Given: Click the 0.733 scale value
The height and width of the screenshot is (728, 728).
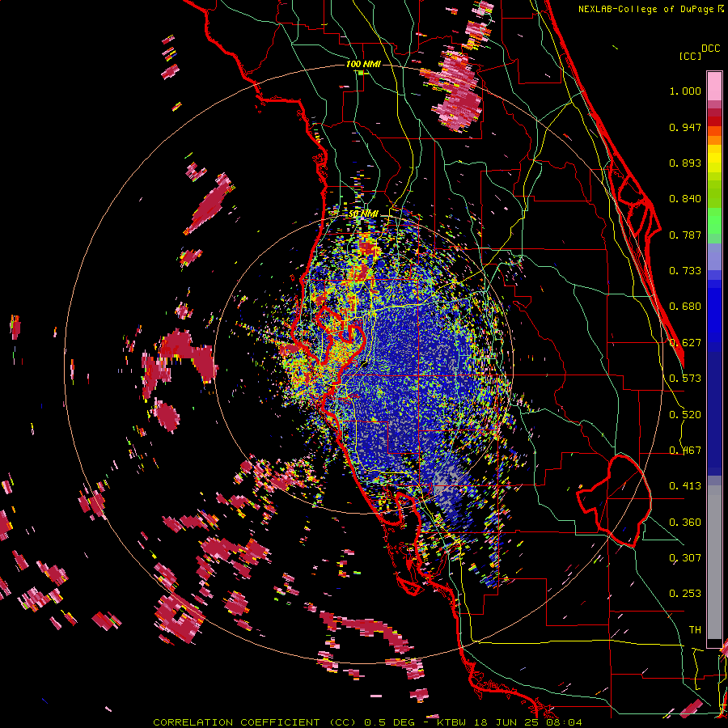Looking at the screenshot, I should point(685,271).
